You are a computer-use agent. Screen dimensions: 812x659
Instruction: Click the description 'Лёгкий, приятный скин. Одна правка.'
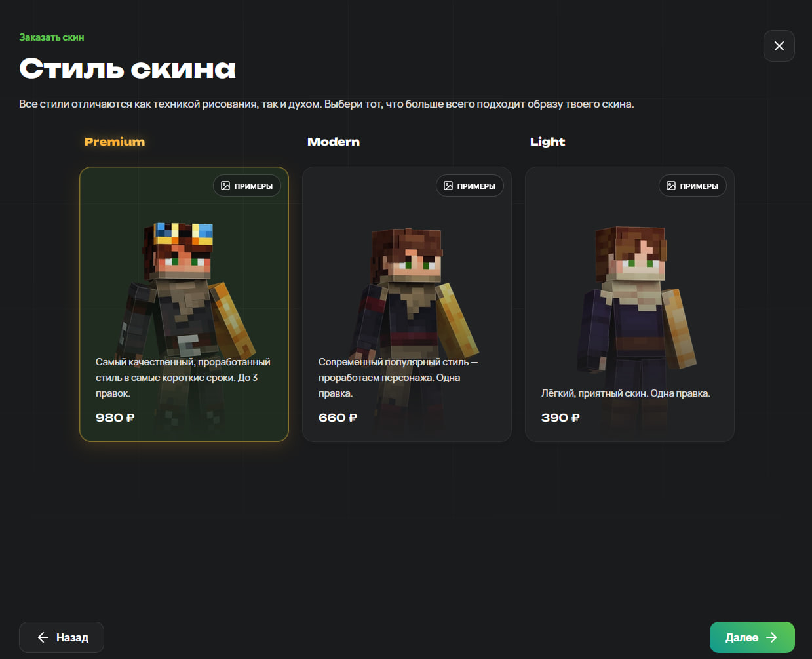626,393
